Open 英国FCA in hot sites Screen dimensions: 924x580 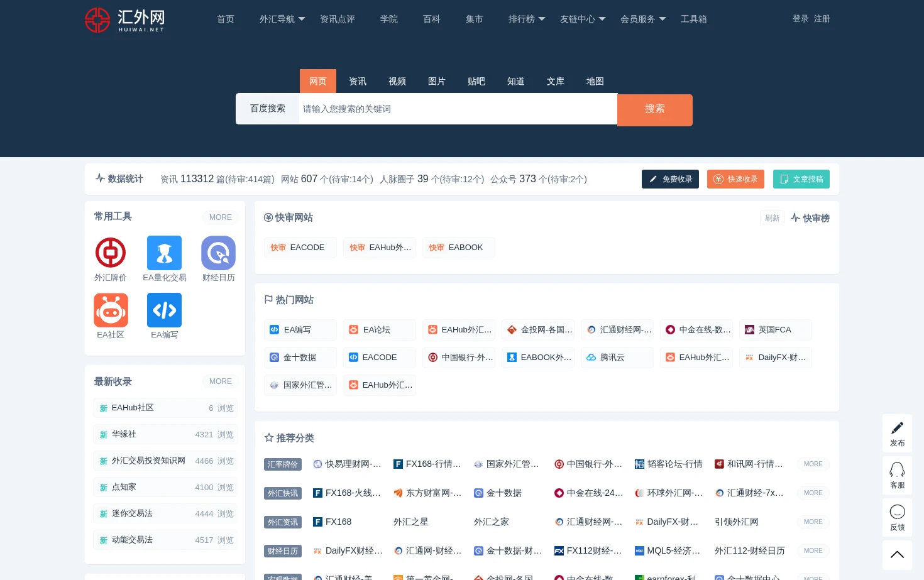coord(775,330)
